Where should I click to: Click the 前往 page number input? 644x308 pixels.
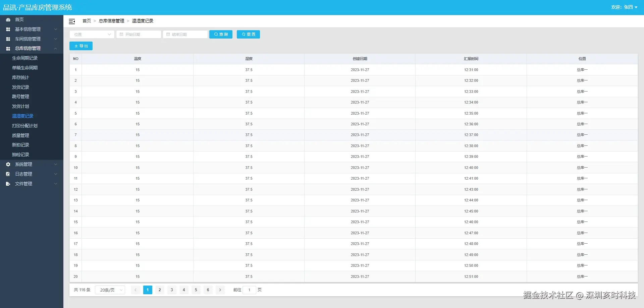249,290
